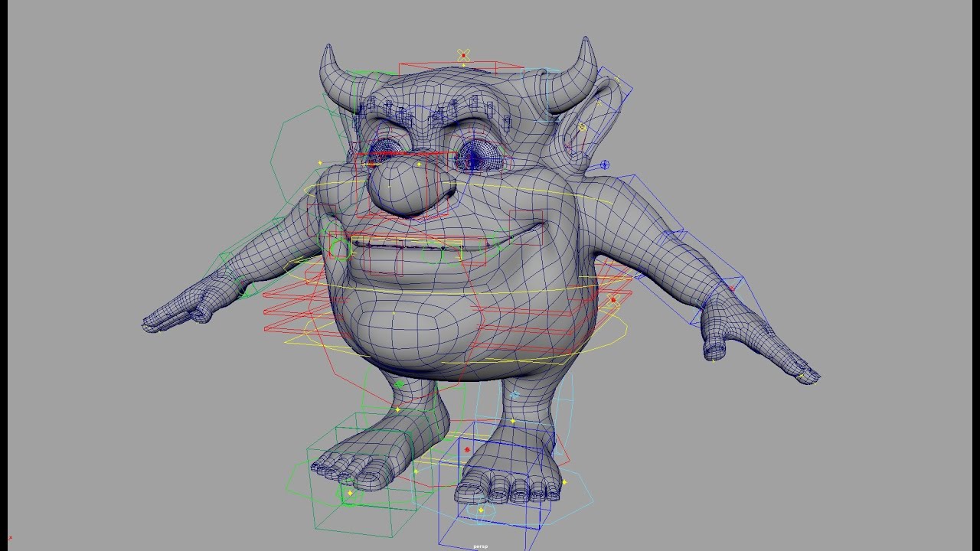
Task: Click the persp camera label
Action: pos(480,546)
